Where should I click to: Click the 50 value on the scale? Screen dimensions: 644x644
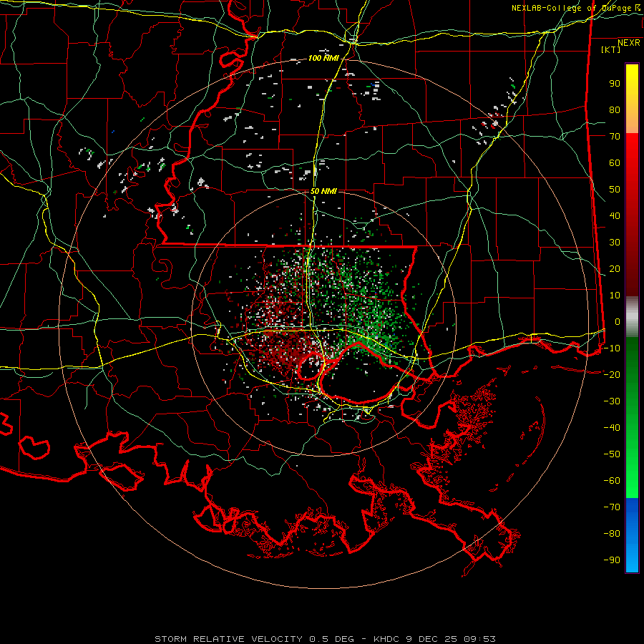point(615,190)
